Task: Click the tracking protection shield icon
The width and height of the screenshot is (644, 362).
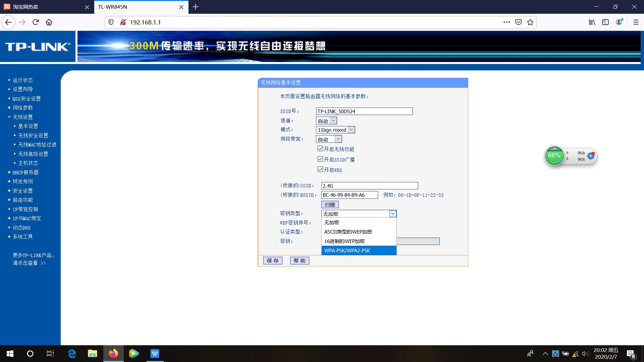Action: coord(111,22)
